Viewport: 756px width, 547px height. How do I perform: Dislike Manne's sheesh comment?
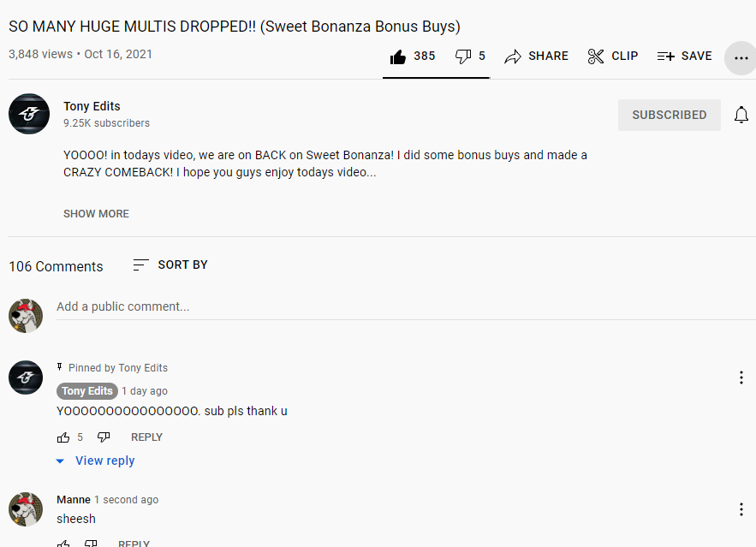coord(91,543)
